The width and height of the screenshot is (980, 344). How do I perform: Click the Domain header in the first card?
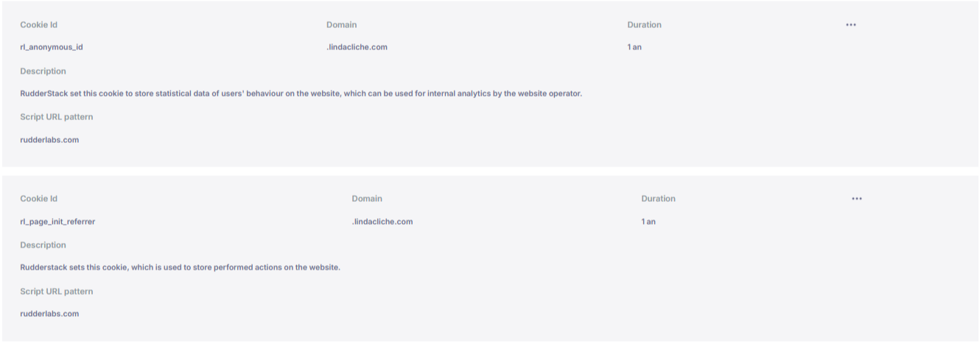pos(341,25)
